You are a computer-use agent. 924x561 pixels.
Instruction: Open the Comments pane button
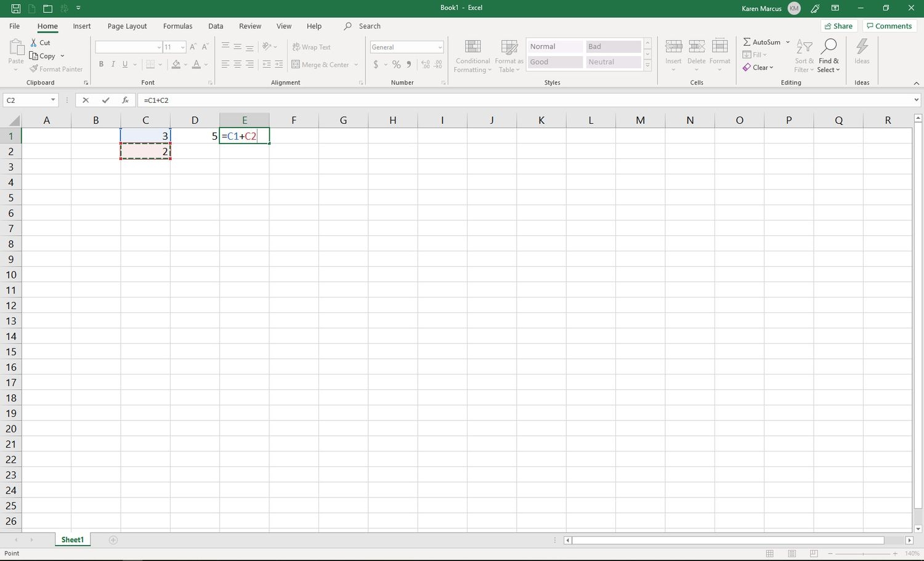click(888, 26)
